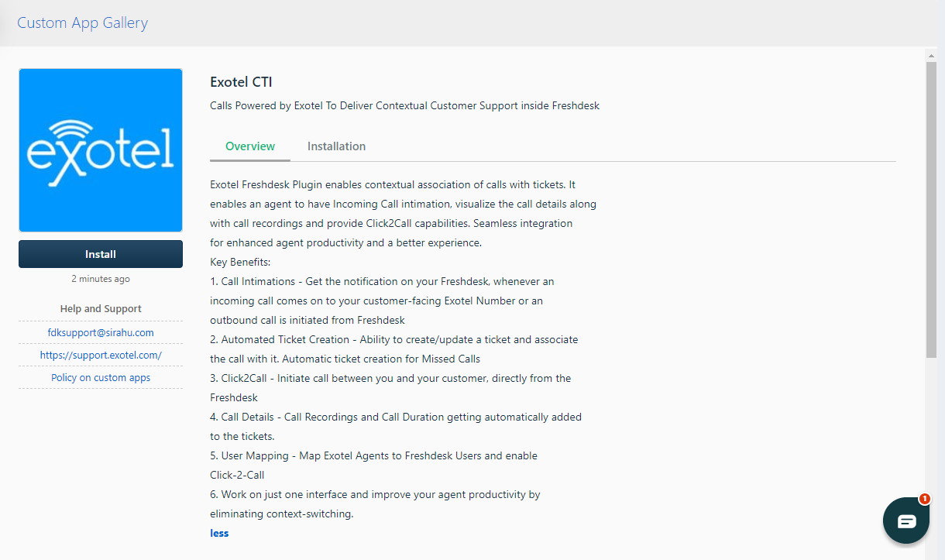The height and width of the screenshot is (560, 945).
Task: Select the Overview tab
Action: pyautogui.click(x=250, y=146)
